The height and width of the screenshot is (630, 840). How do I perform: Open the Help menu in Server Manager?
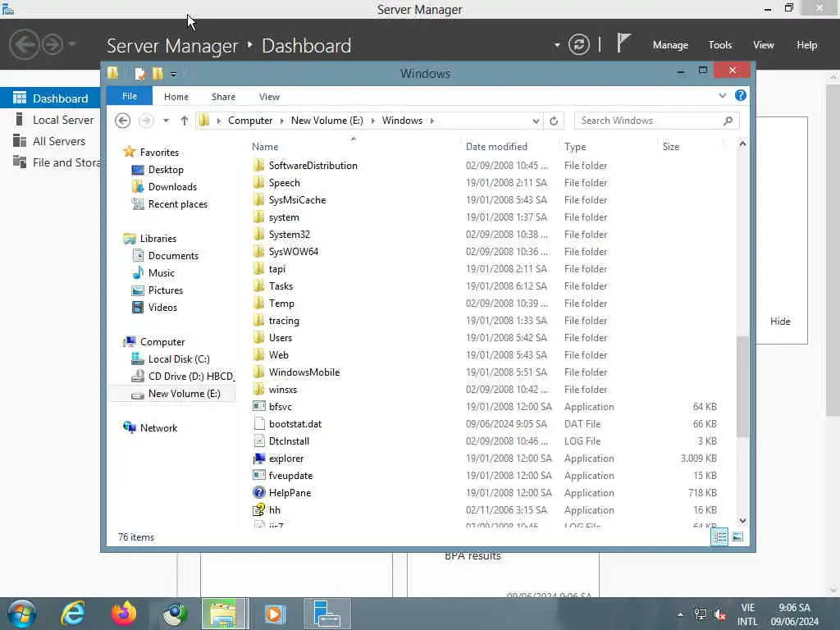pyautogui.click(x=807, y=45)
